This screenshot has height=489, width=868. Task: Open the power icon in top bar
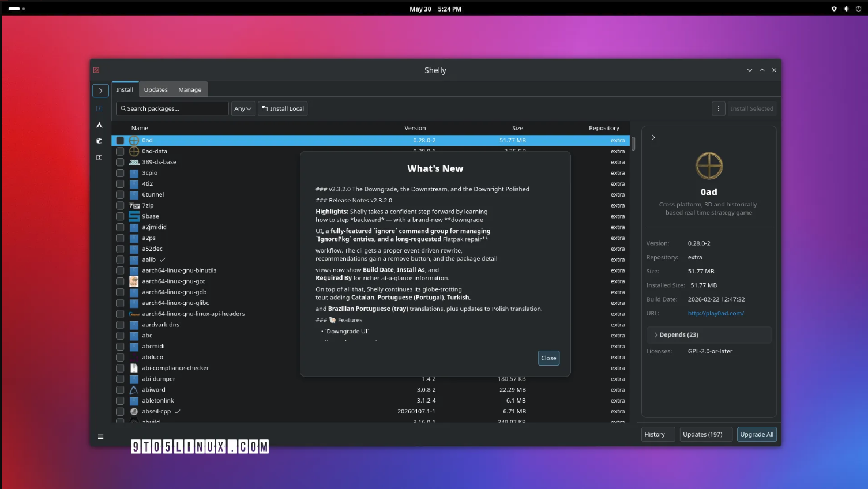click(858, 9)
